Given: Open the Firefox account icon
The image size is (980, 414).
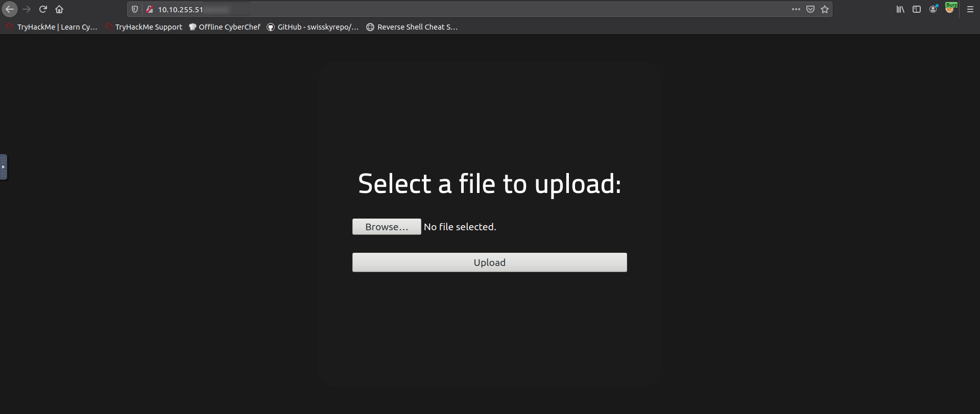Looking at the screenshot, I should tap(933, 9).
